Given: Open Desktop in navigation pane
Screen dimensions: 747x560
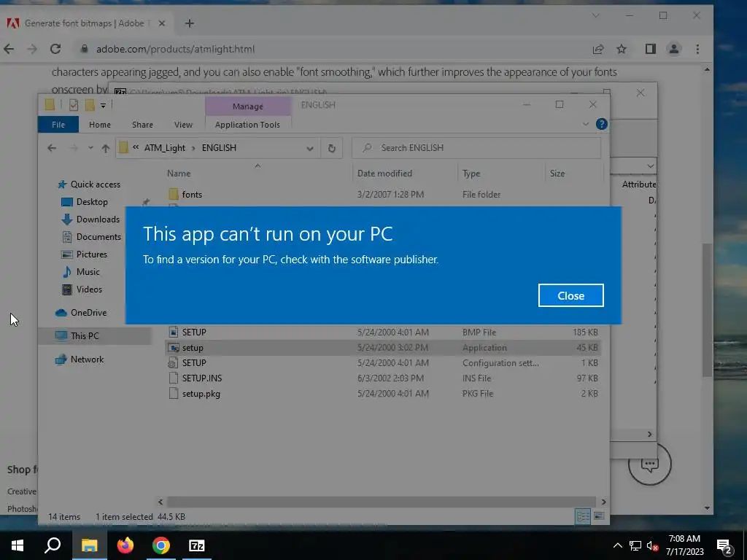Looking at the screenshot, I should point(91,202).
